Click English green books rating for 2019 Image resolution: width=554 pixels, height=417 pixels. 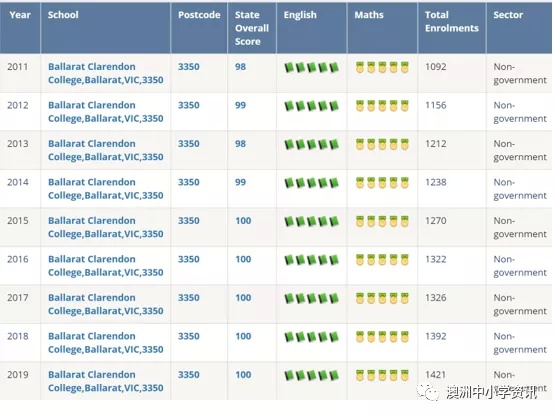click(x=312, y=375)
